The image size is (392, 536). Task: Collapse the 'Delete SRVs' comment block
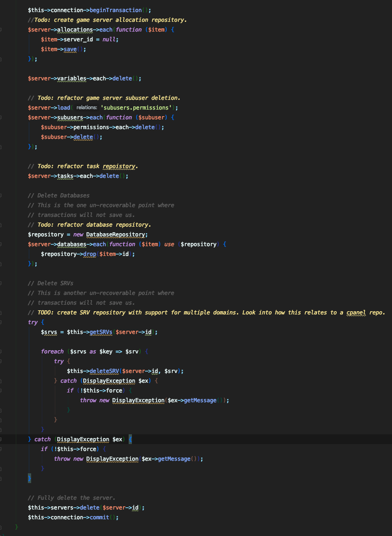[1, 283]
